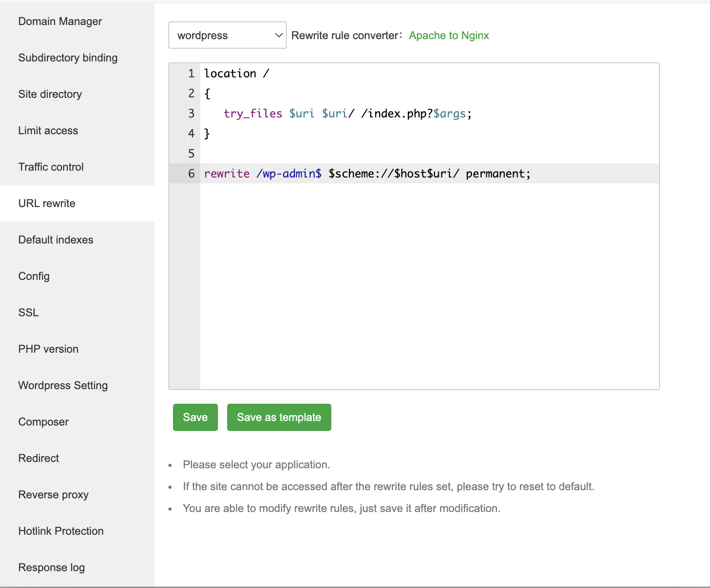The image size is (710, 588).
Task: Open PHP version settings
Action: [48, 349]
